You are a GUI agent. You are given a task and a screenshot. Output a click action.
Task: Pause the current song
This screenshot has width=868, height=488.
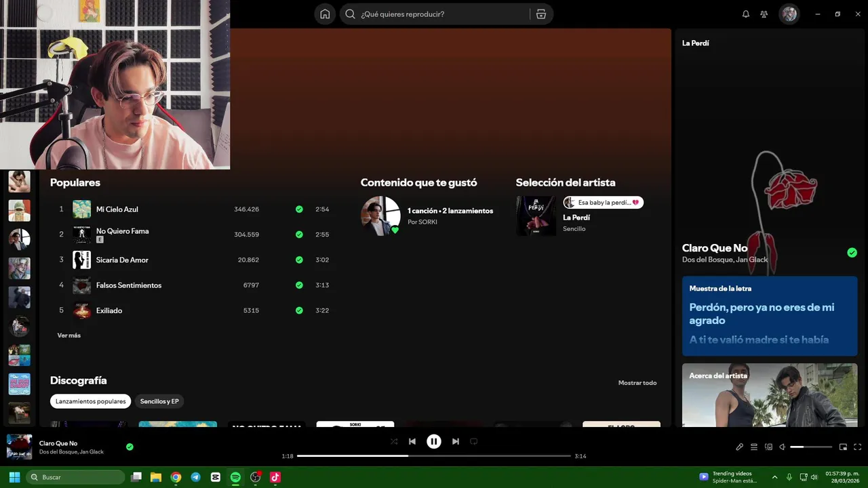434,441
